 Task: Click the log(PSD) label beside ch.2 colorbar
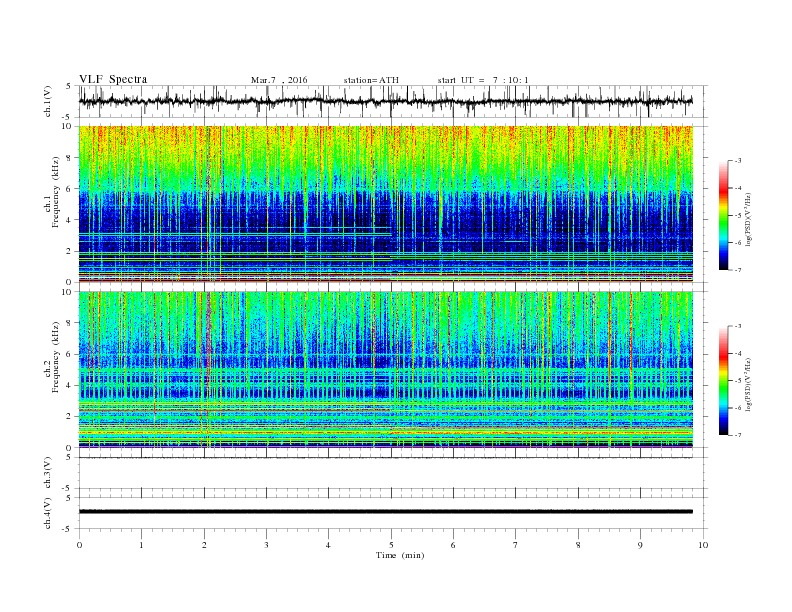(x=748, y=384)
